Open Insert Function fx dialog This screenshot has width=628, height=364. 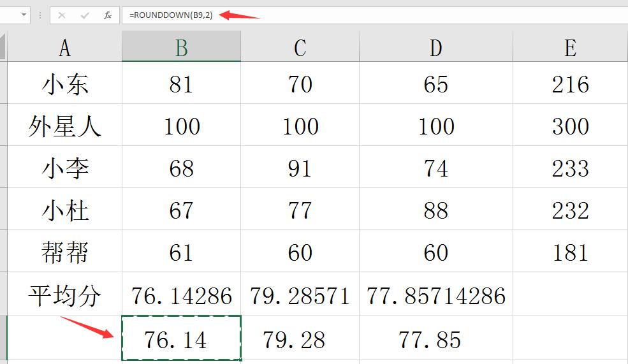point(107,15)
